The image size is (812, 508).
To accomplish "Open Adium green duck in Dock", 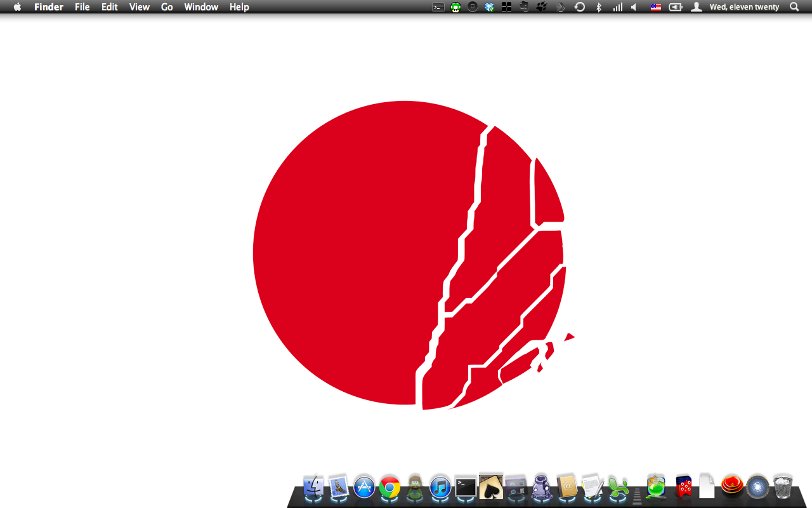I will tap(416, 487).
